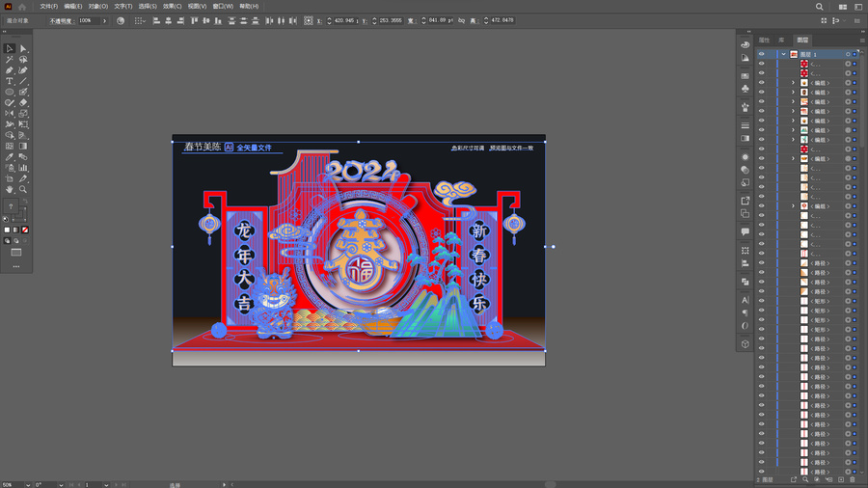Select the Eyedropper tool
This screenshot has width=868, height=488.
(x=10, y=157)
